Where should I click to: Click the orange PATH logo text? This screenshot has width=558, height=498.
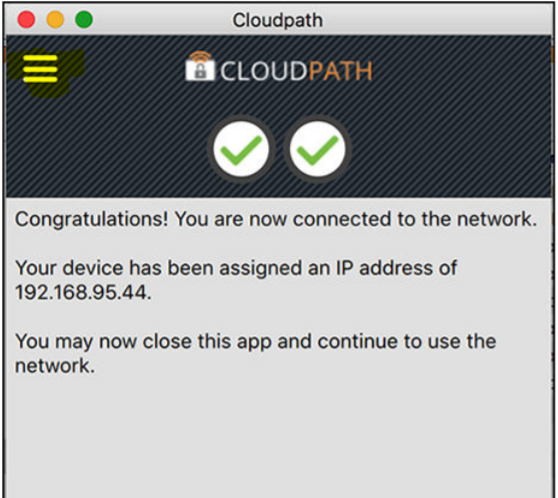(x=341, y=71)
